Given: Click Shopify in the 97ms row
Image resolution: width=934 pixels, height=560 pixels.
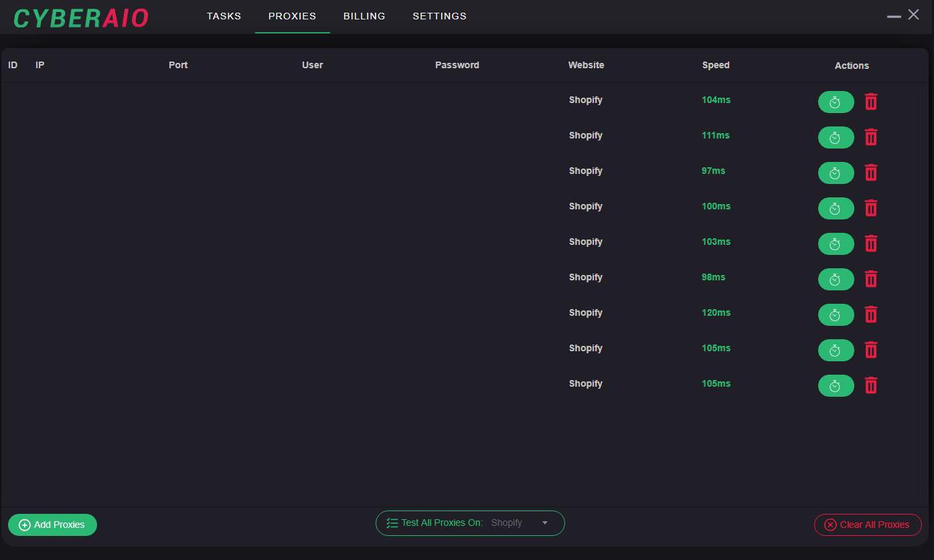Looking at the screenshot, I should coord(586,171).
